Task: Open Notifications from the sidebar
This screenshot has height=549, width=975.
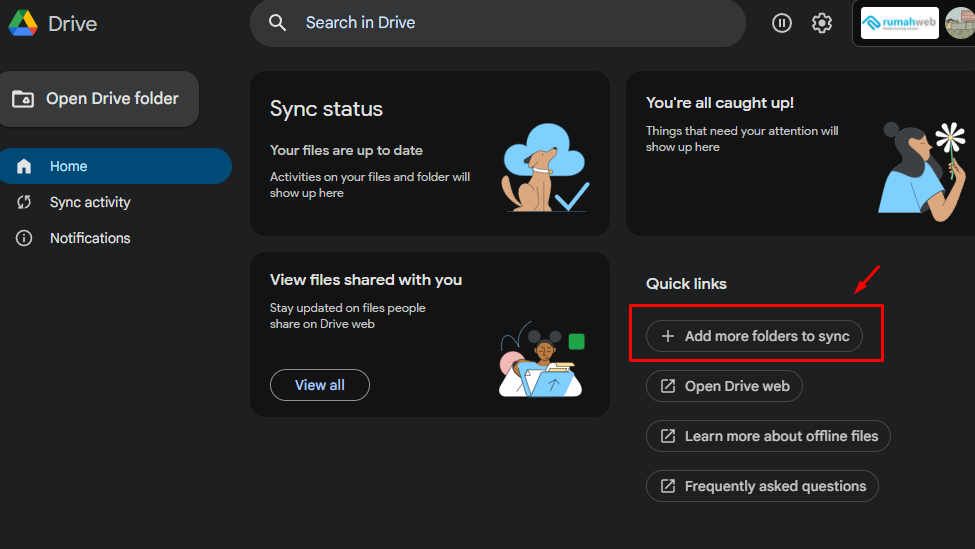Action: tap(90, 238)
